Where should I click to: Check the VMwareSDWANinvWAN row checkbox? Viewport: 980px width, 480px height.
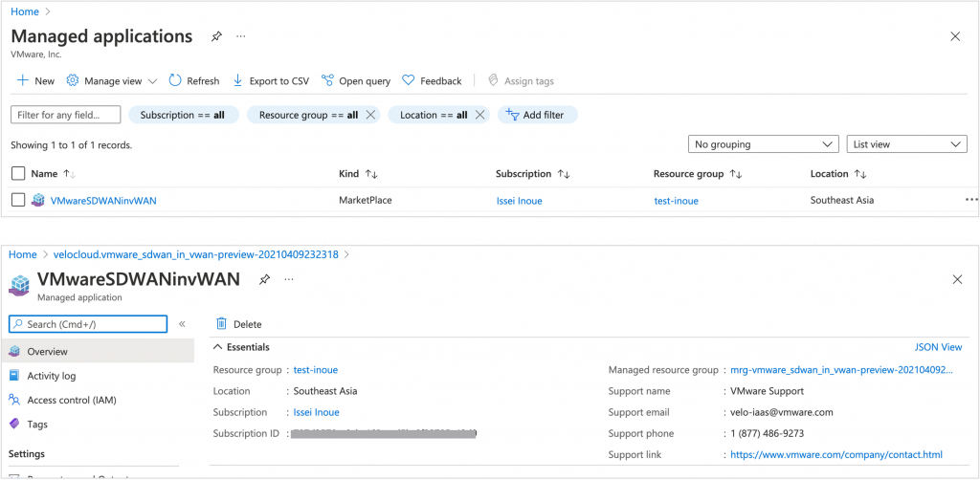17,201
